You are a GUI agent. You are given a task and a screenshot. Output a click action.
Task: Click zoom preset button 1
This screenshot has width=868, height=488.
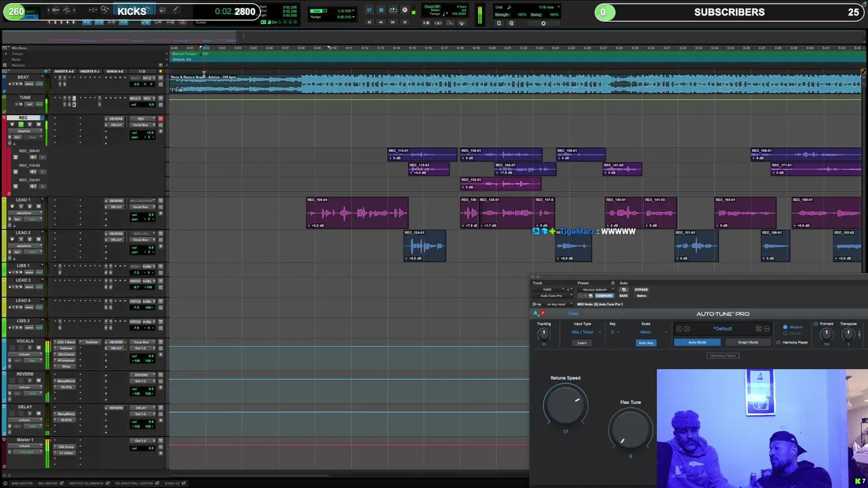click(49, 22)
